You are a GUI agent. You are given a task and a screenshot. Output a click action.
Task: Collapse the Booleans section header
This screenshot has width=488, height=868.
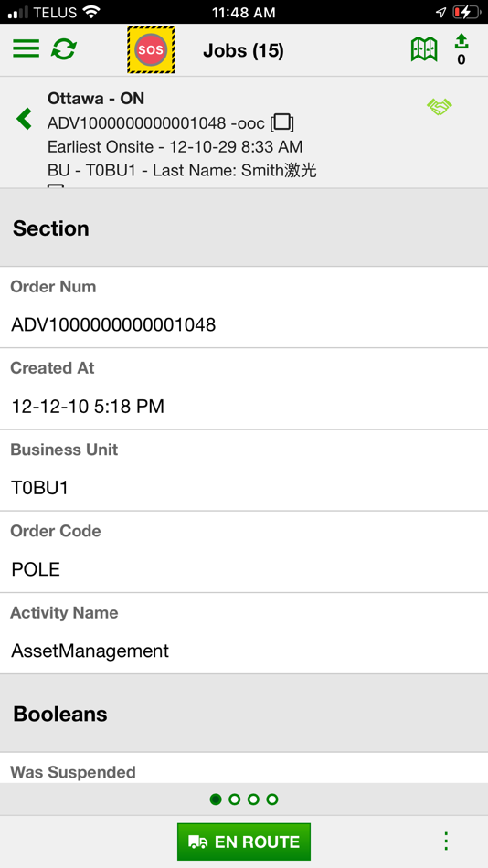click(x=244, y=714)
